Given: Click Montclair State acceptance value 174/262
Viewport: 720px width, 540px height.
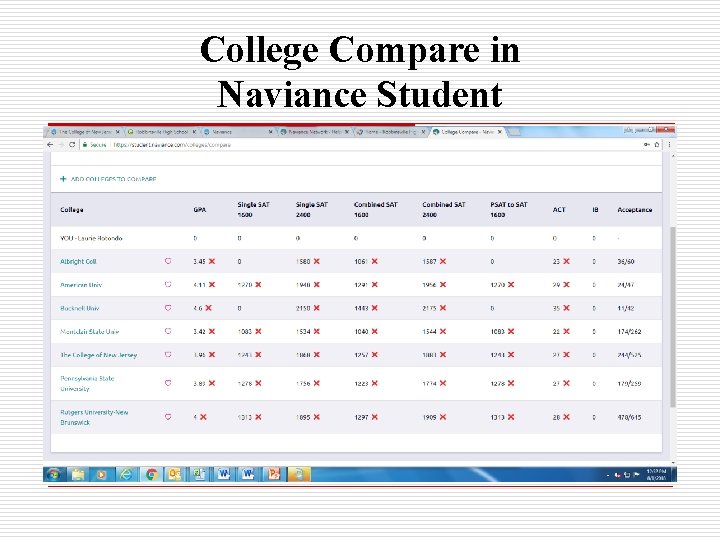Looking at the screenshot, I should [629, 331].
